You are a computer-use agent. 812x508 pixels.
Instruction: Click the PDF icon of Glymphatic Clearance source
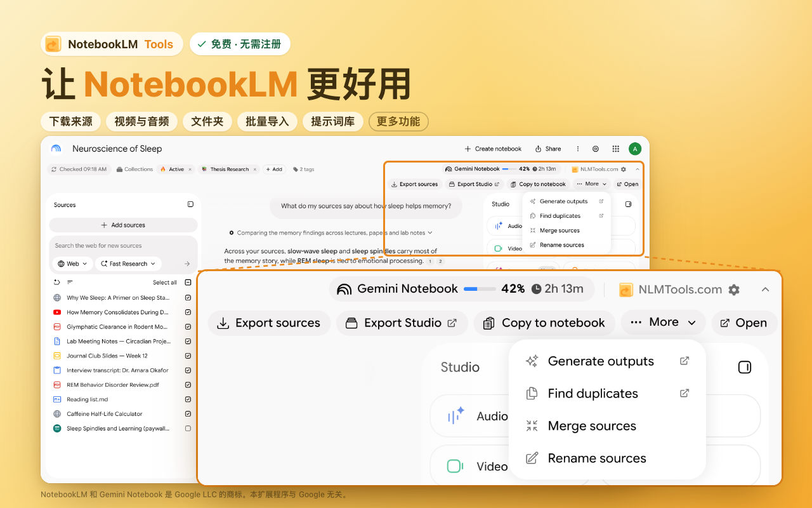(57, 327)
